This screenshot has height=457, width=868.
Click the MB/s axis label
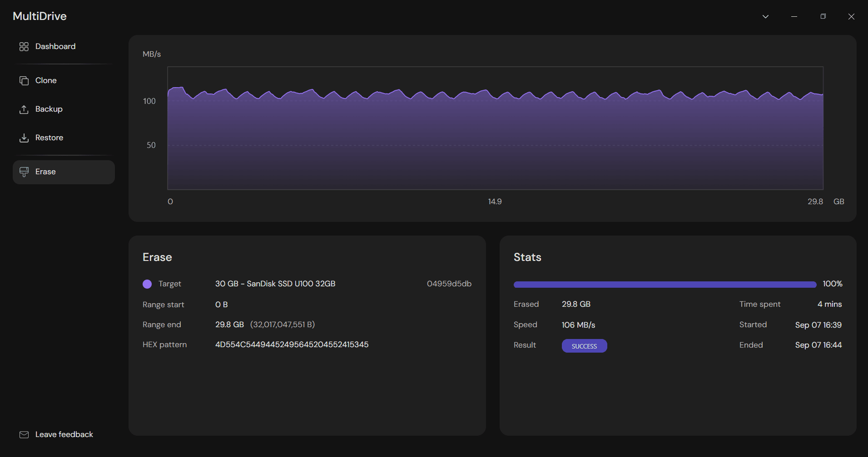(x=152, y=54)
